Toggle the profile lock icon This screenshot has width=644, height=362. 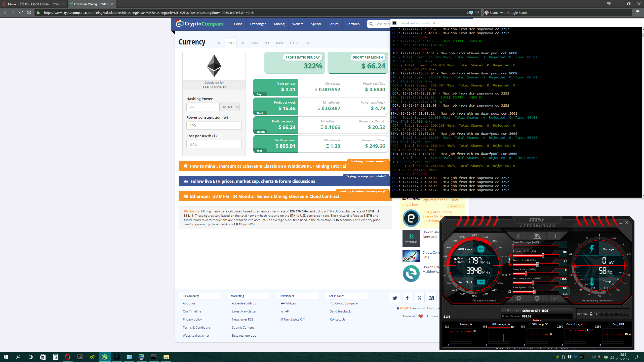(x=591, y=314)
